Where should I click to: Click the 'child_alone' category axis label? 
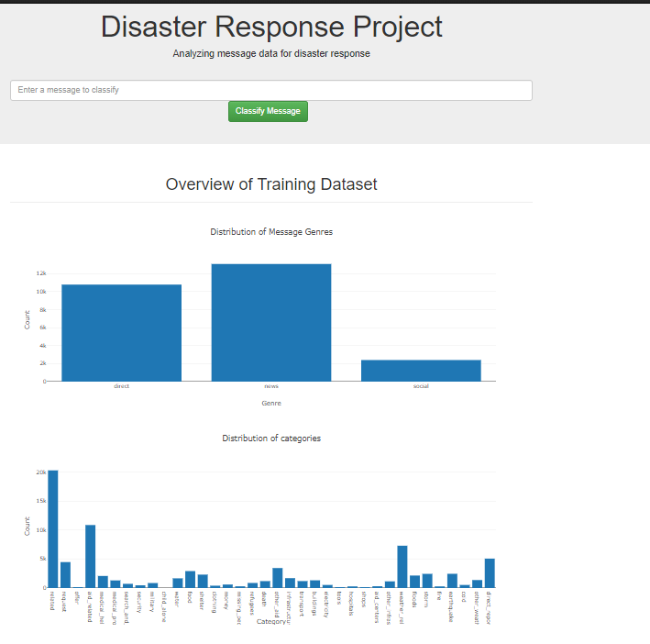165,606
